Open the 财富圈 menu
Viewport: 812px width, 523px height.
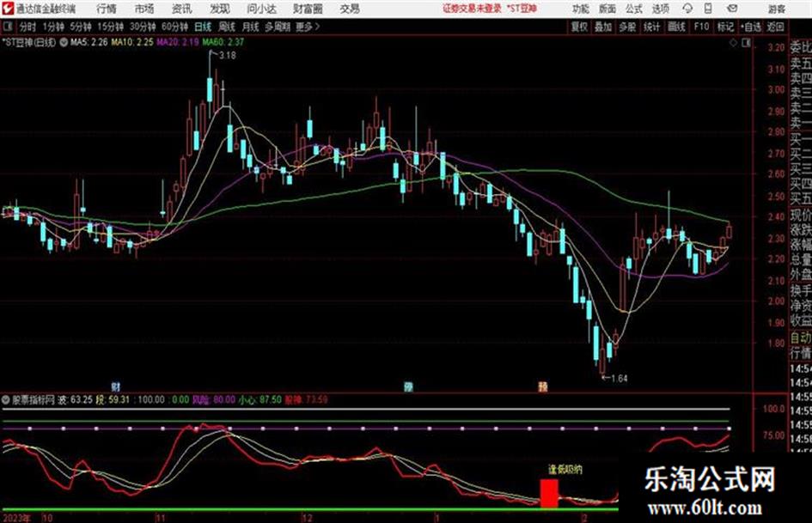[308, 9]
